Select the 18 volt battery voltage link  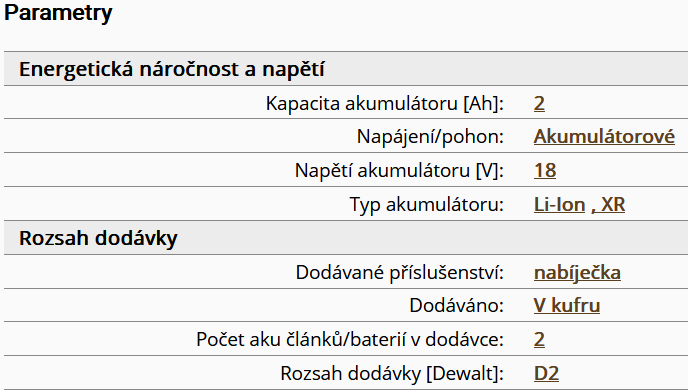tap(545, 170)
